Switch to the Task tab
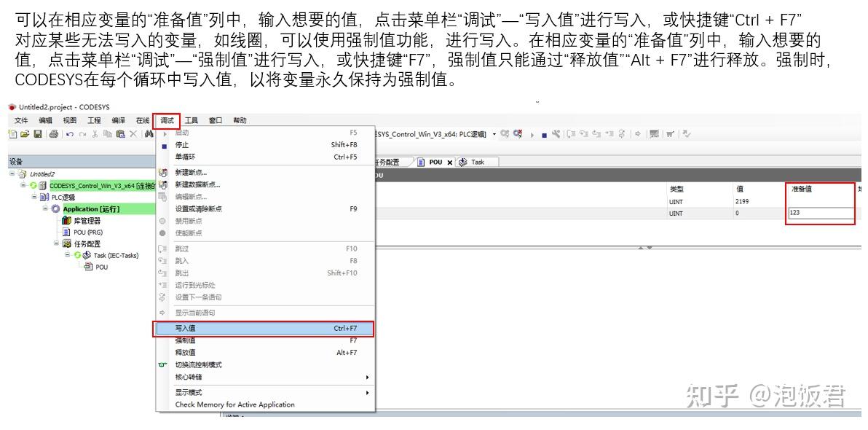This screenshot has height=430, width=868. click(478, 162)
